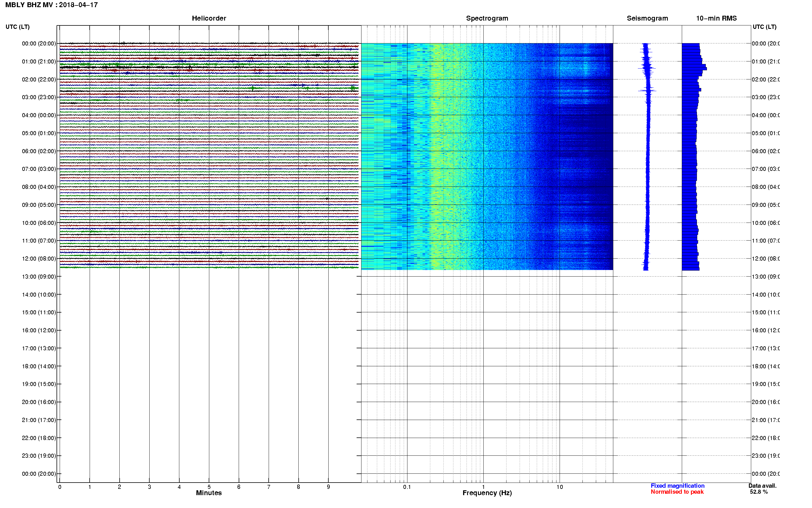The width and height of the screenshot is (812, 508).
Task: Select tick '0' on the Minutes axis
Action: tap(60, 487)
